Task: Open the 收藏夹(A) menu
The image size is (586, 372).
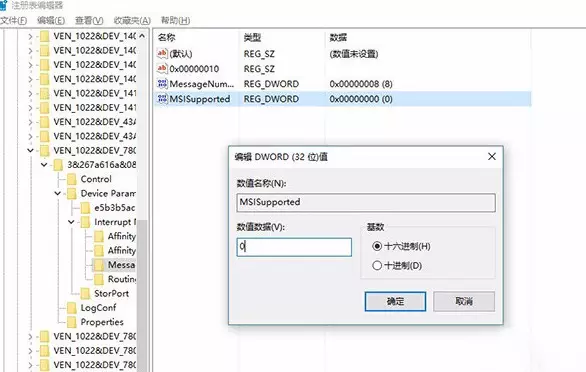Action: click(132, 20)
